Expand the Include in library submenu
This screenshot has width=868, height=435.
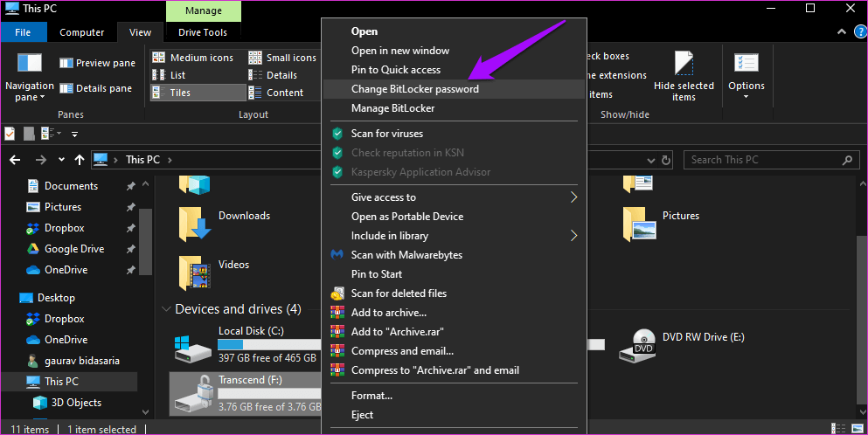(454, 236)
